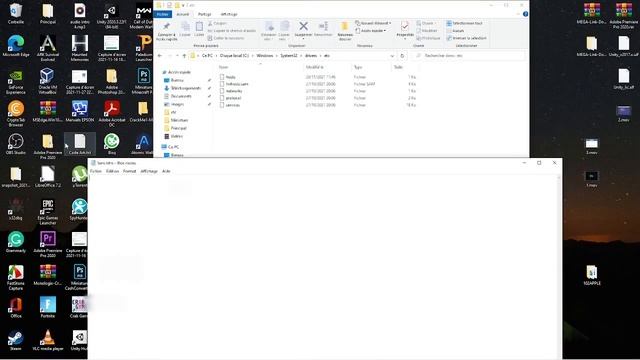
Task: Open the Fichier menu in Bloc-notes
Action: point(96,171)
